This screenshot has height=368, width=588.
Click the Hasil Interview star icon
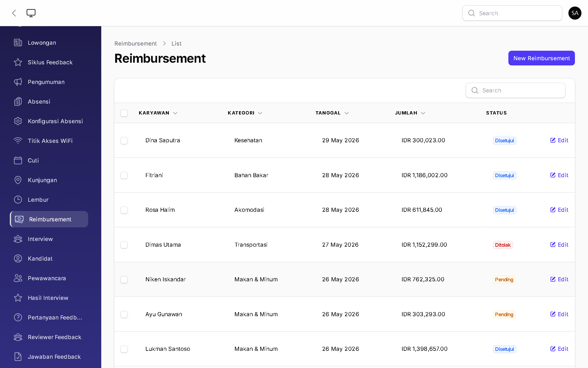coord(18,298)
